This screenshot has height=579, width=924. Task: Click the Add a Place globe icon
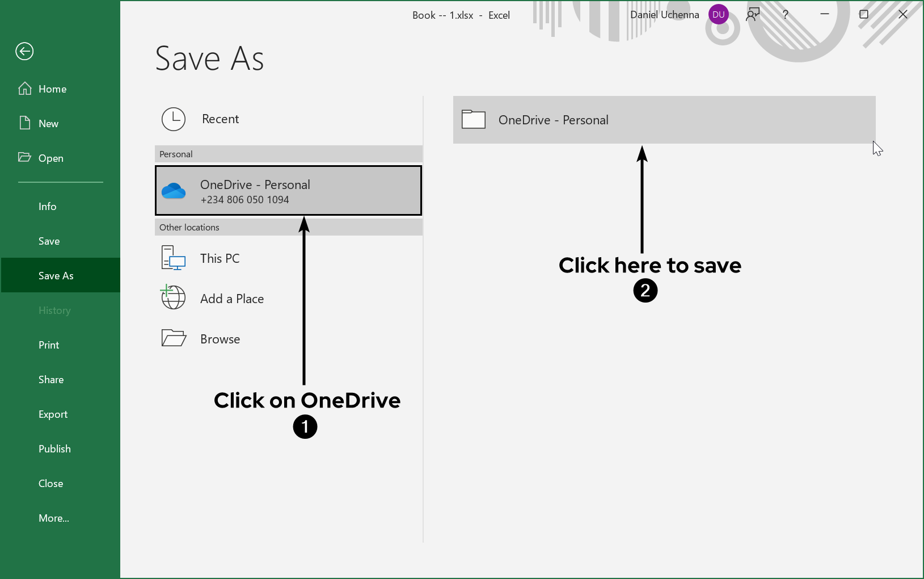tap(174, 298)
